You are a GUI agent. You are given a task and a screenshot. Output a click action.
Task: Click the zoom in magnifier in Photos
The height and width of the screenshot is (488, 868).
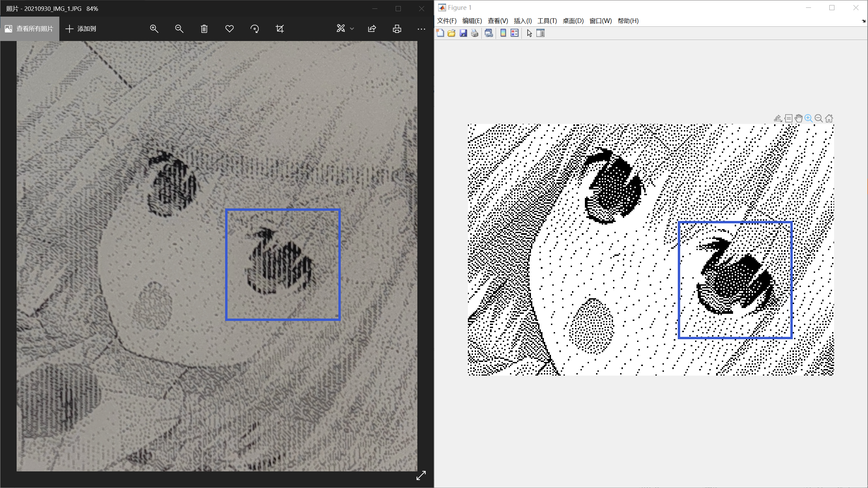click(x=154, y=29)
